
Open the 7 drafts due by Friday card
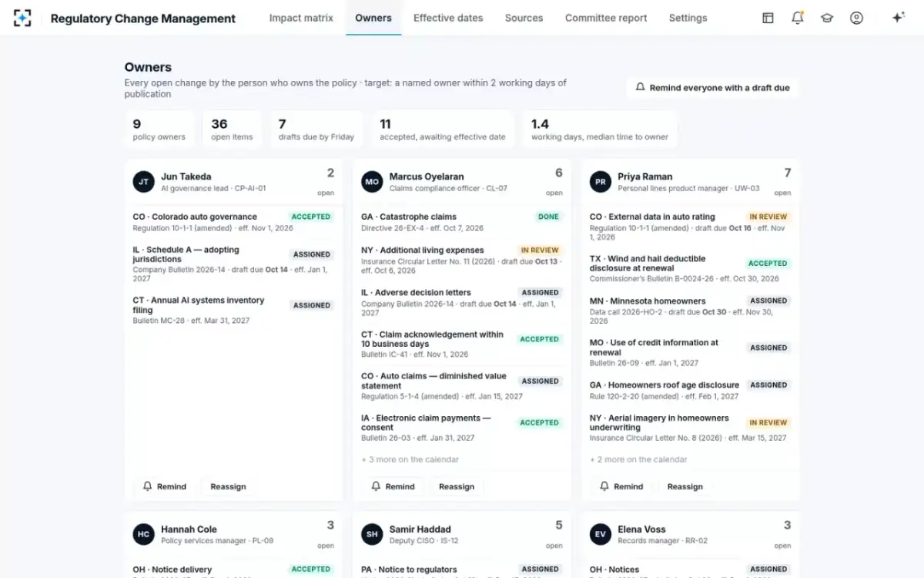[316, 129]
